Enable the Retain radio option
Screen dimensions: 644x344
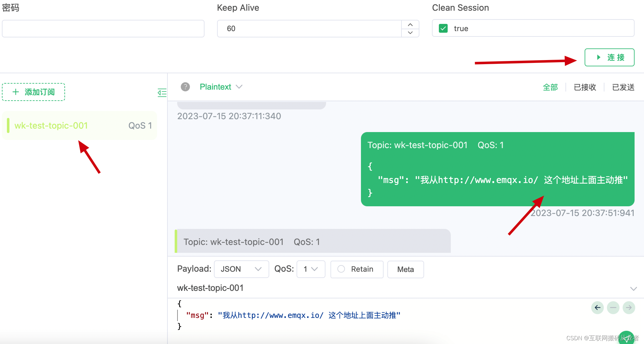tap(341, 269)
